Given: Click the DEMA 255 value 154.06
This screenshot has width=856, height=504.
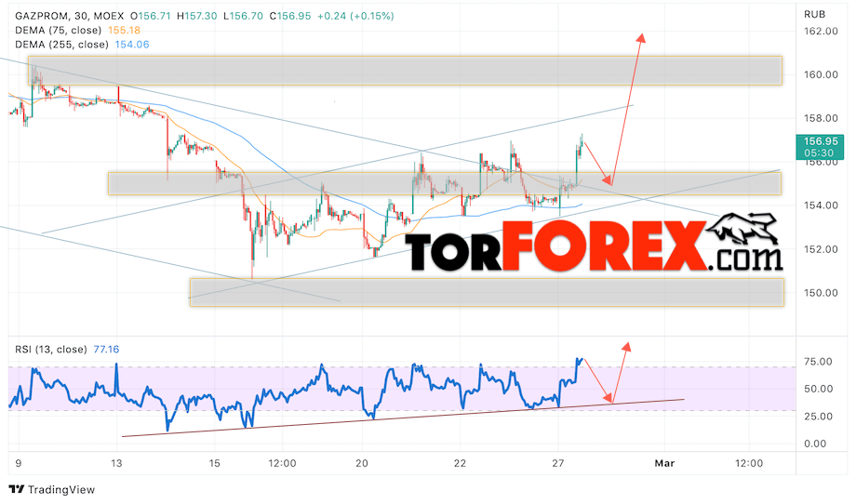Looking at the screenshot, I should coord(131,45).
